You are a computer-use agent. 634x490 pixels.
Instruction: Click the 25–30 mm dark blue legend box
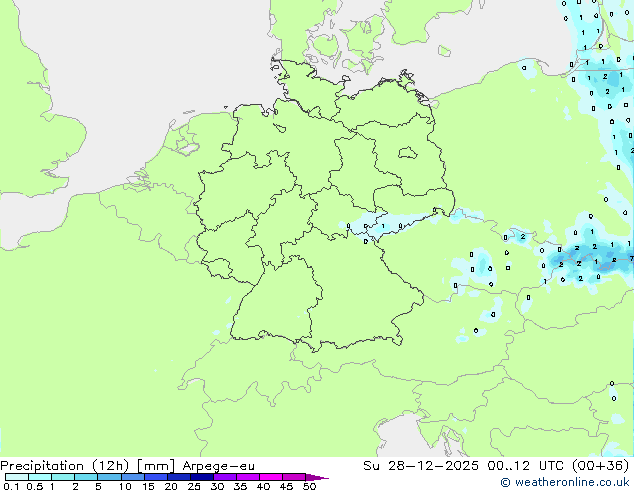202,477
